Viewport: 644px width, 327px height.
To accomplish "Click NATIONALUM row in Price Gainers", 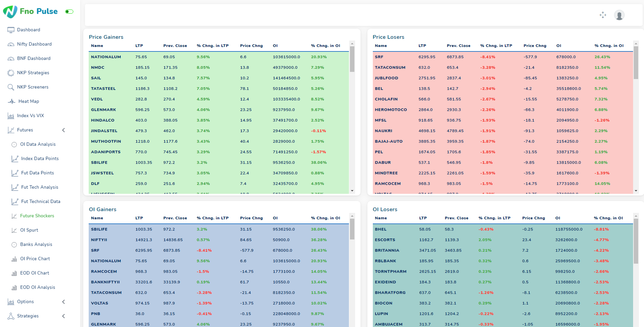I will 219,57.
